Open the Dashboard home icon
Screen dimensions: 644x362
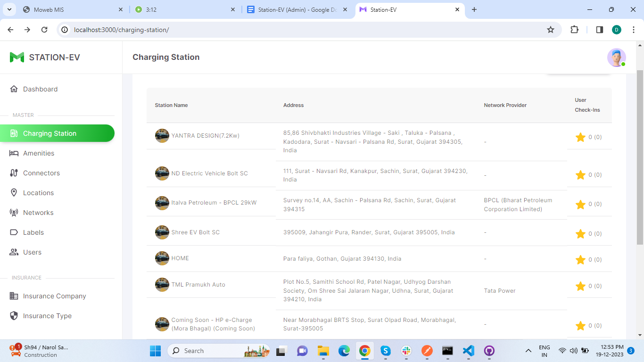pos(14,89)
